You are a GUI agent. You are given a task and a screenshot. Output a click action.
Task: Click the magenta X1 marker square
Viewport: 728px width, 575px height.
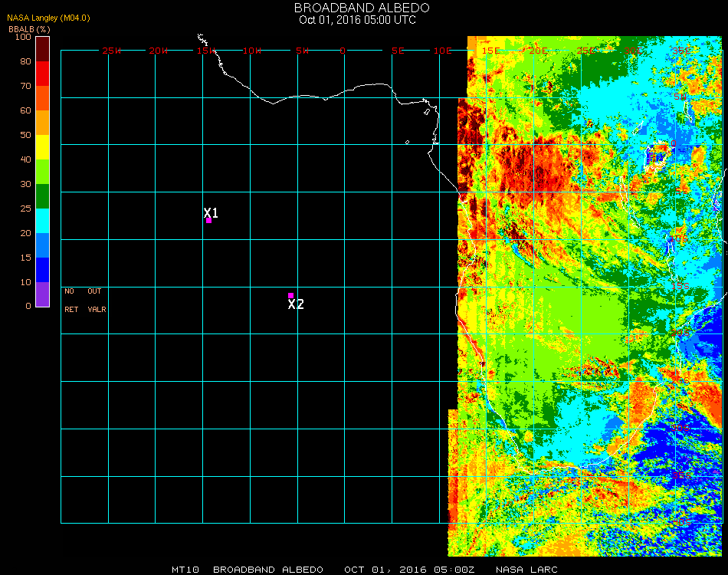(208, 221)
